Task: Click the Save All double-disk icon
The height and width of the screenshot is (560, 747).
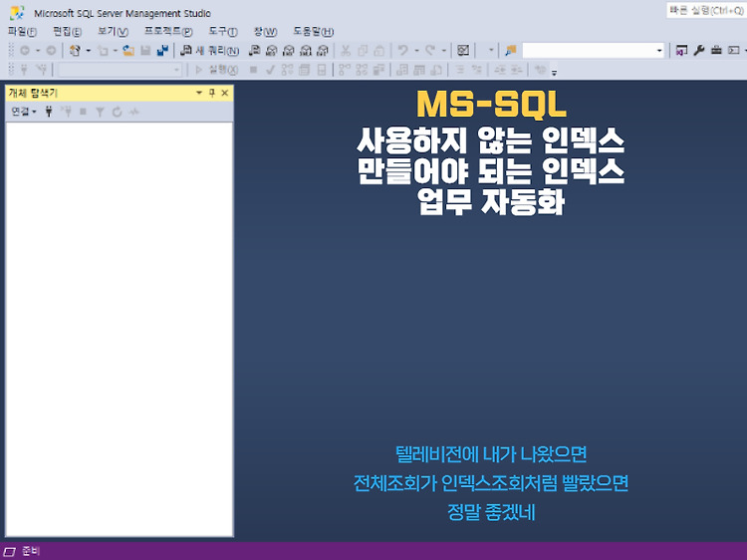Action: pos(162,50)
